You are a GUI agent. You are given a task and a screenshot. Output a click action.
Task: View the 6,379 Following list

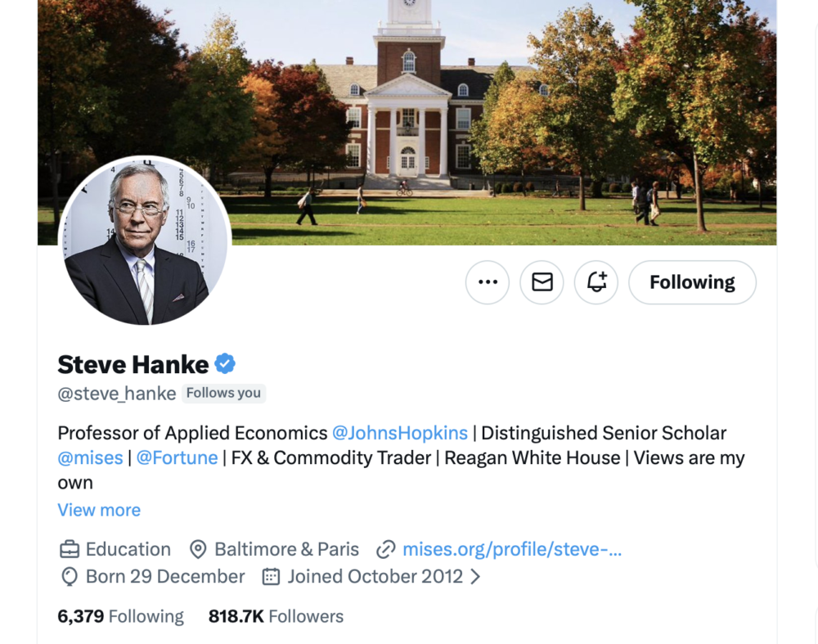tap(120, 616)
